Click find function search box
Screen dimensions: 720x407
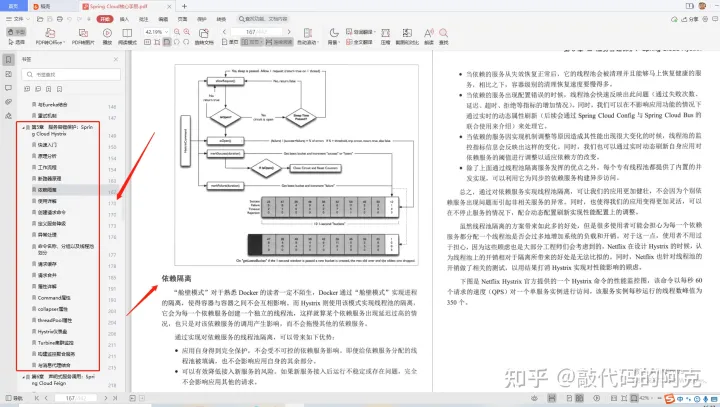click(x=262, y=19)
